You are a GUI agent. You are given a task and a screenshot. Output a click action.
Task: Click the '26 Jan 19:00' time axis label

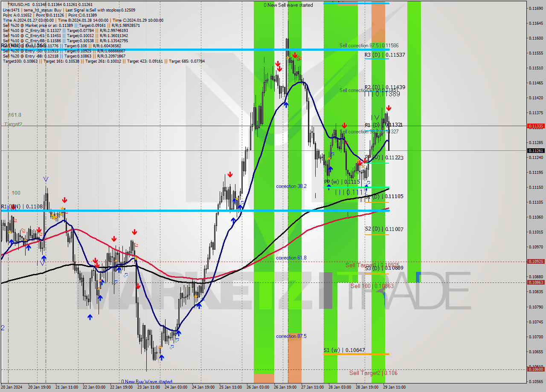pyautogui.click(x=285, y=387)
